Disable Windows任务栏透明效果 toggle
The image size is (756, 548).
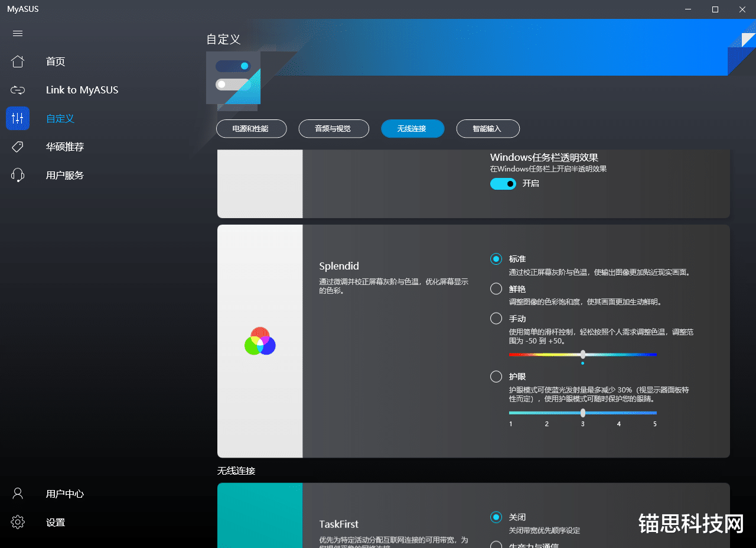click(503, 184)
